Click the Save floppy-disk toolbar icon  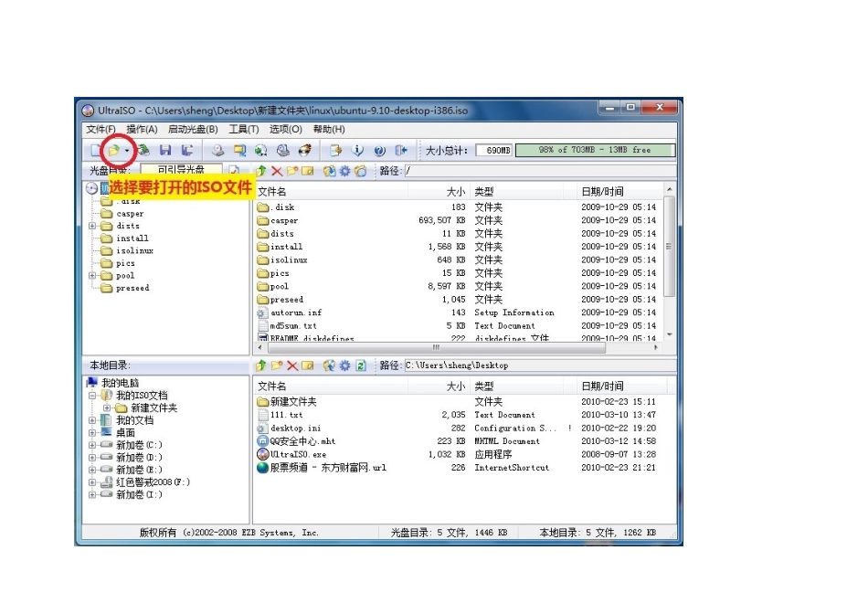(x=165, y=151)
